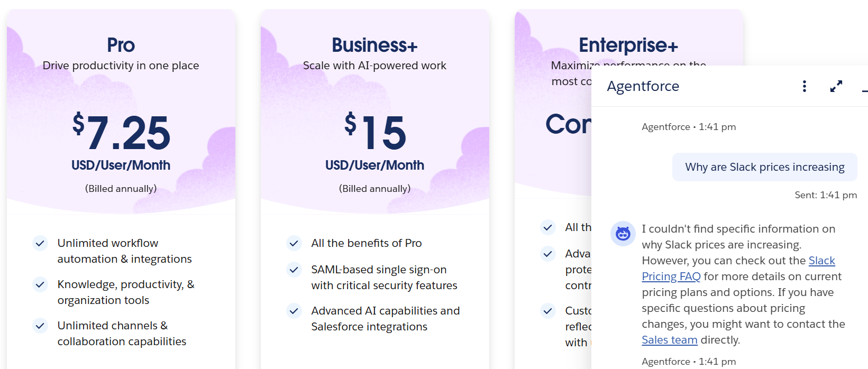Click checkmark beside Unlimited workflow automation
The image size is (868, 369).
[40, 243]
